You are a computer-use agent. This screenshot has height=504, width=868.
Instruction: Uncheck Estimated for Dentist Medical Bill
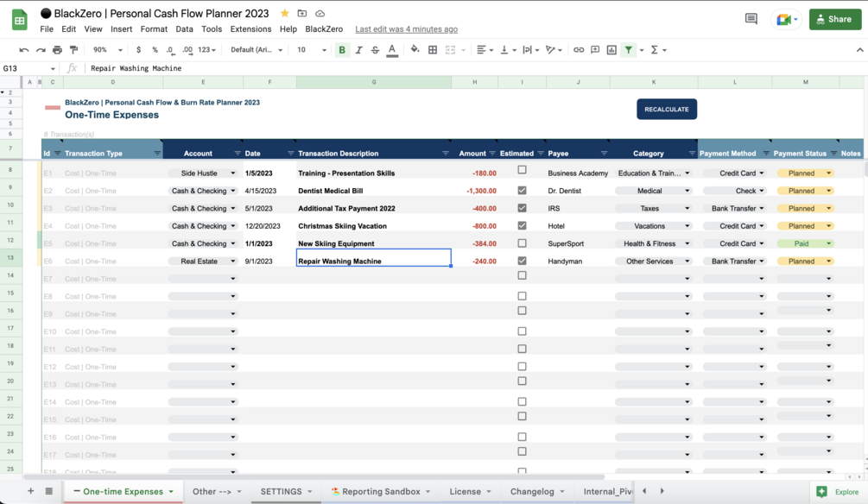click(x=522, y=191)
